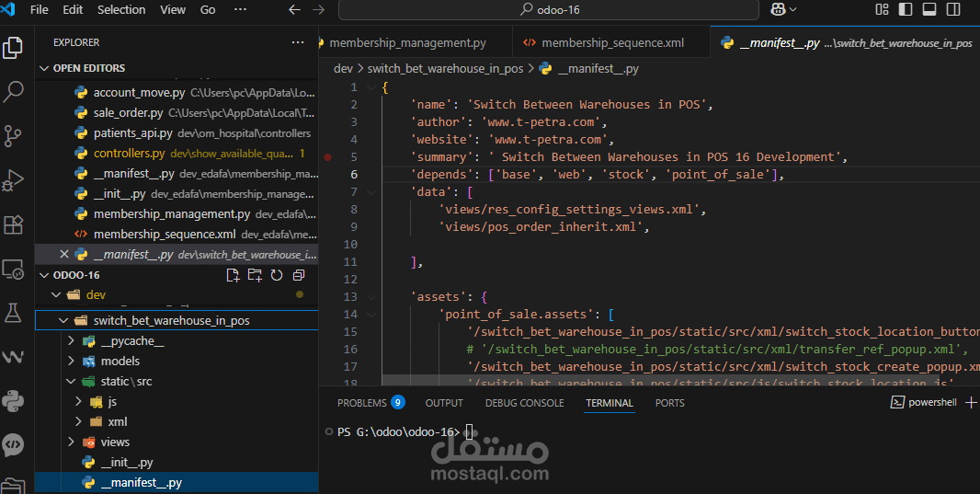
Task: Open the Selection menu
Action: [x=121, y=9]
